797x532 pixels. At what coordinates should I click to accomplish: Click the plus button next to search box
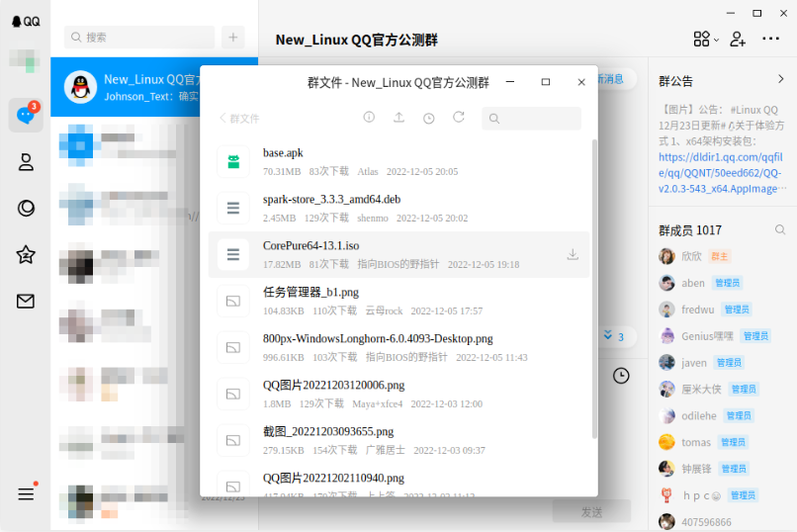tap(232, 38)
